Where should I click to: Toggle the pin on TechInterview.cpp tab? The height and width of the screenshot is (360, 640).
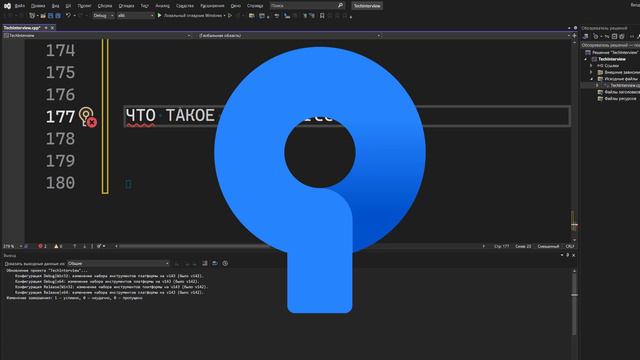click(46, 28)
